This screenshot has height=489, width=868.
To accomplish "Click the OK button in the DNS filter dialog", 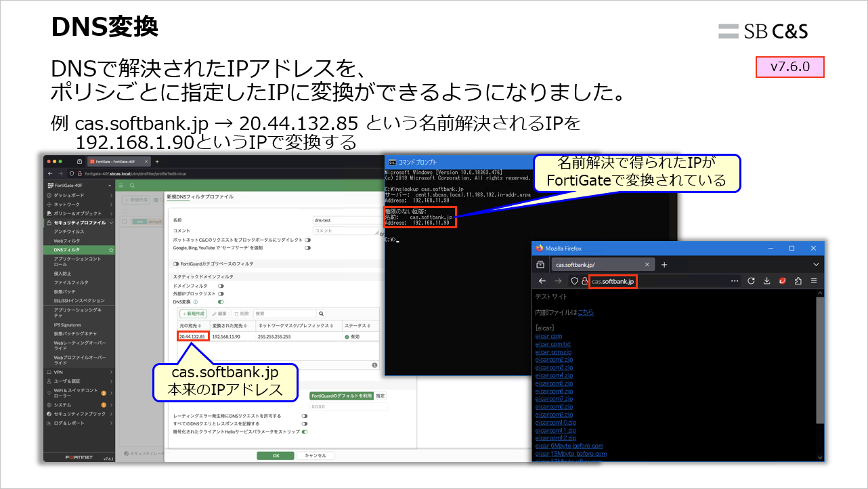I will (276, 456).
